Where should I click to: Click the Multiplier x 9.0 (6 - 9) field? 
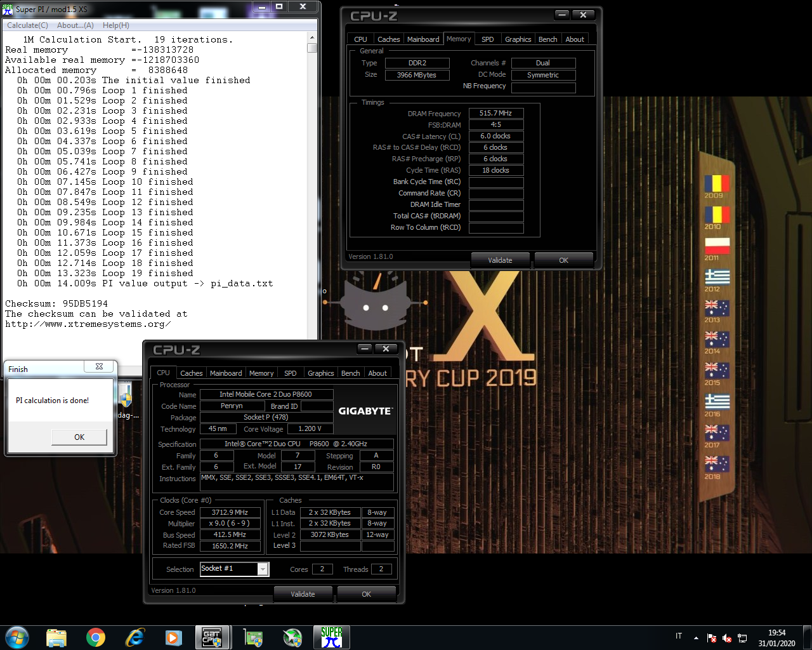point(230,523)
